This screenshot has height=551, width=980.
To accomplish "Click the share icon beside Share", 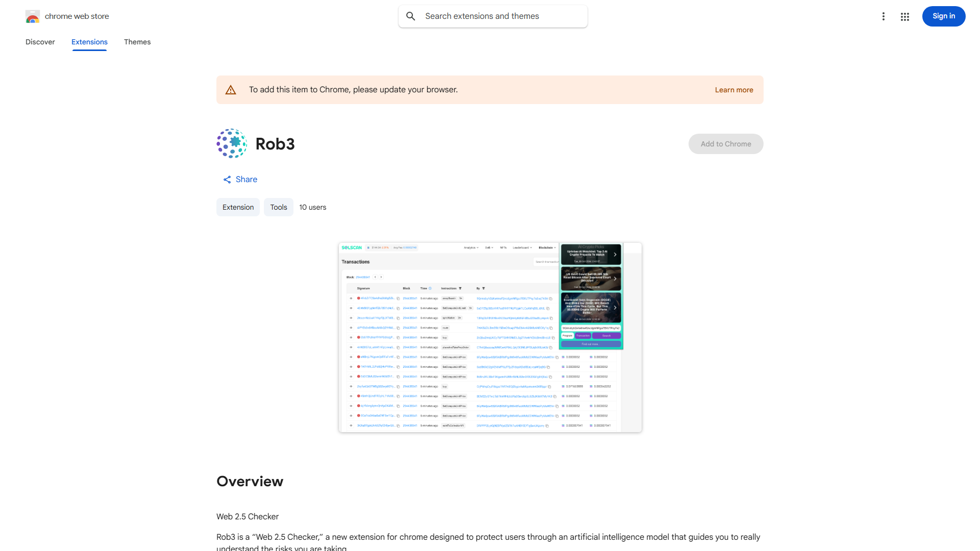I will coord(227,180).
